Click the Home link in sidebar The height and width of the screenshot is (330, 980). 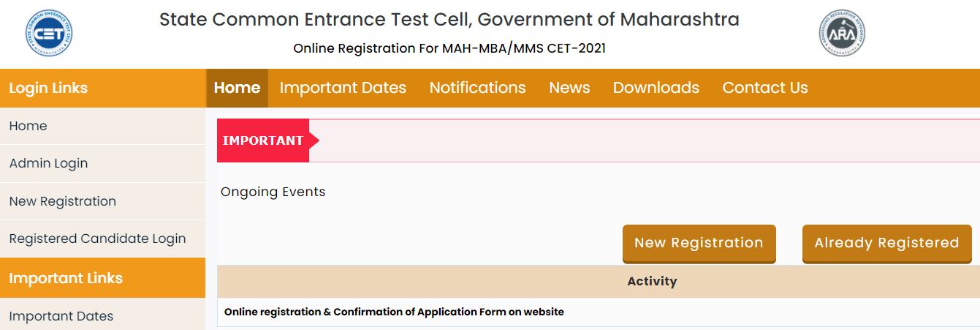(28, 126)
